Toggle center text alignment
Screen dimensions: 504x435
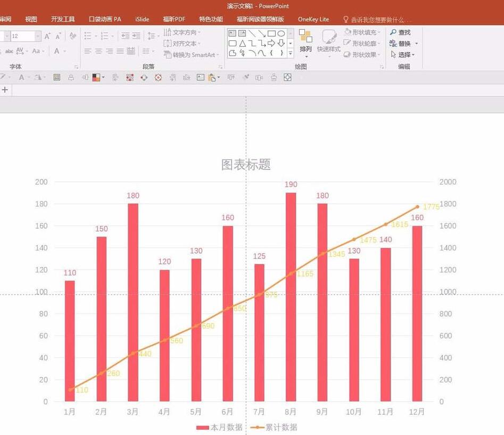pos(97,51)
